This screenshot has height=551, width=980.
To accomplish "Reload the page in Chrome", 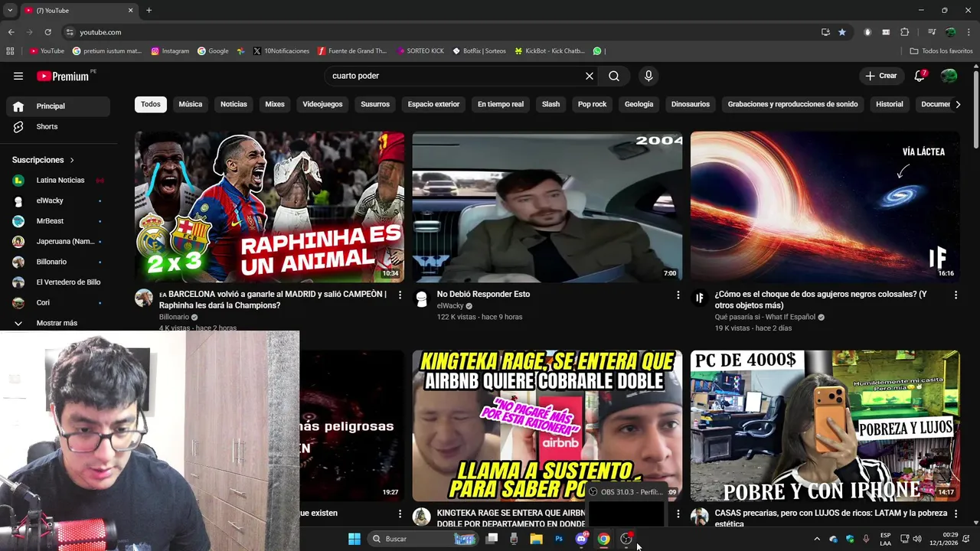I will point(47,32).
